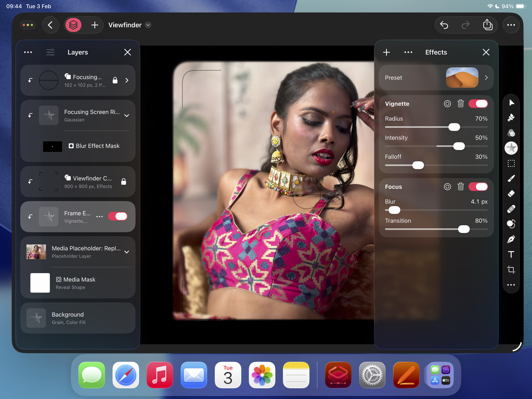Screen dimensions: 532x399
Task: Expand the Focusing Screen Ri... layer
Action: coord(127,116)
